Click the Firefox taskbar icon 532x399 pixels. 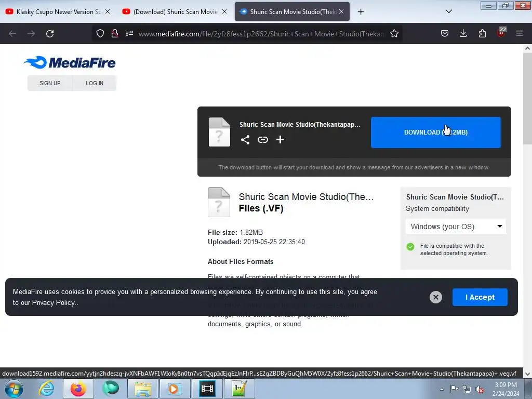[78, 389]
